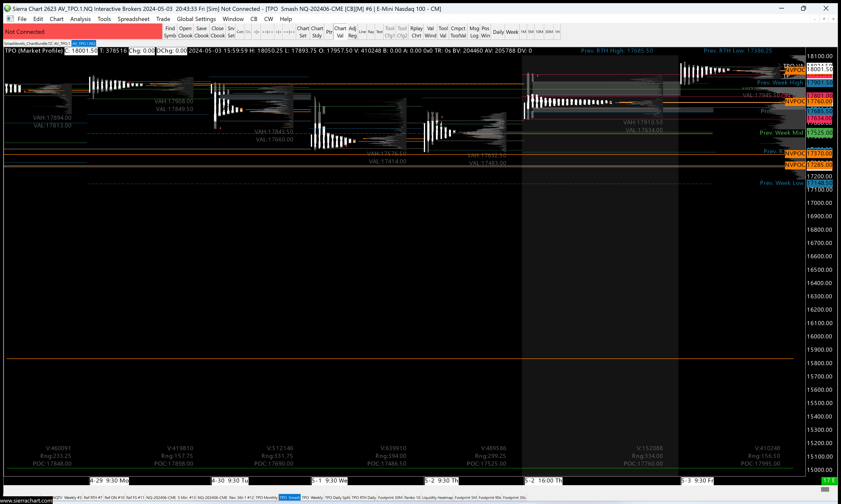This screenshot has width=841, height=504.
Task: Select the Text drawing tool
Action: [379, 32]
